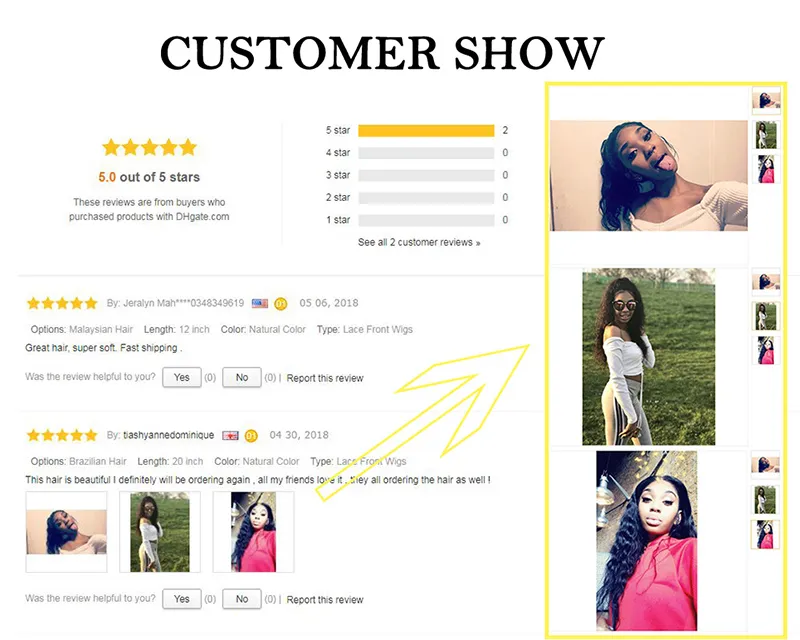
Task: Click the star rating on Jeralyn's review
Action: (x=62, y=303)
